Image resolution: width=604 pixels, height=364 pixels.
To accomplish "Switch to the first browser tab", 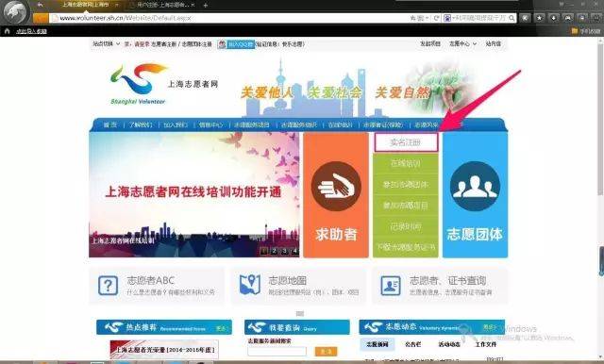I will point(86,5).
